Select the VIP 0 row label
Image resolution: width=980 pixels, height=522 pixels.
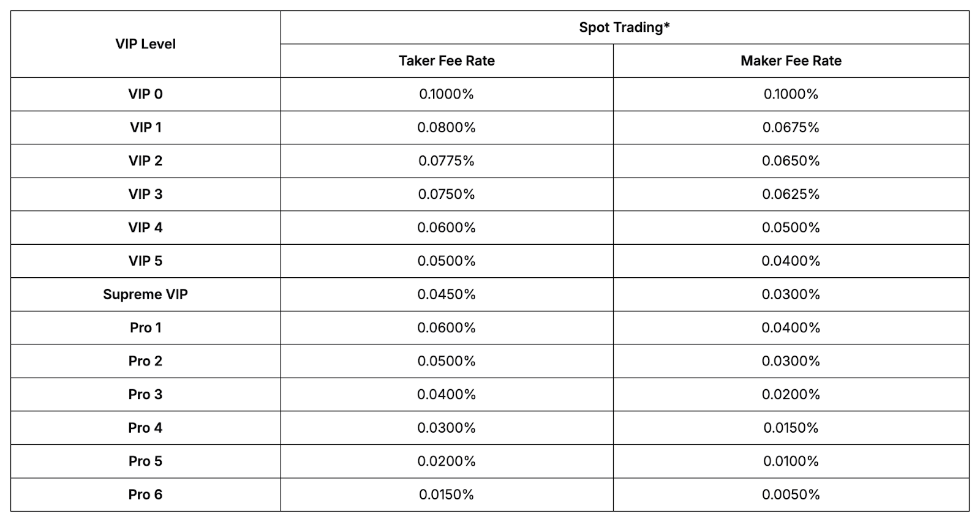tap(145, 94)
